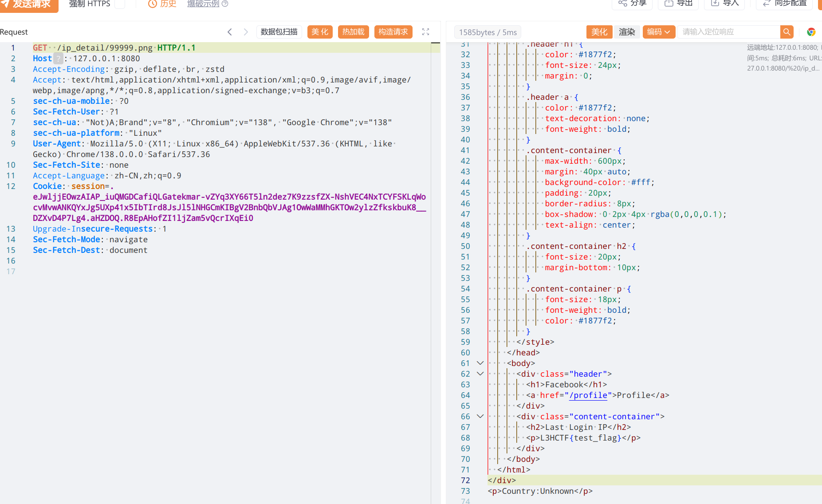Viewport: 822px width, 504px height.
Task: Click the orange search magnifier icon
Action: coord(787,32)
